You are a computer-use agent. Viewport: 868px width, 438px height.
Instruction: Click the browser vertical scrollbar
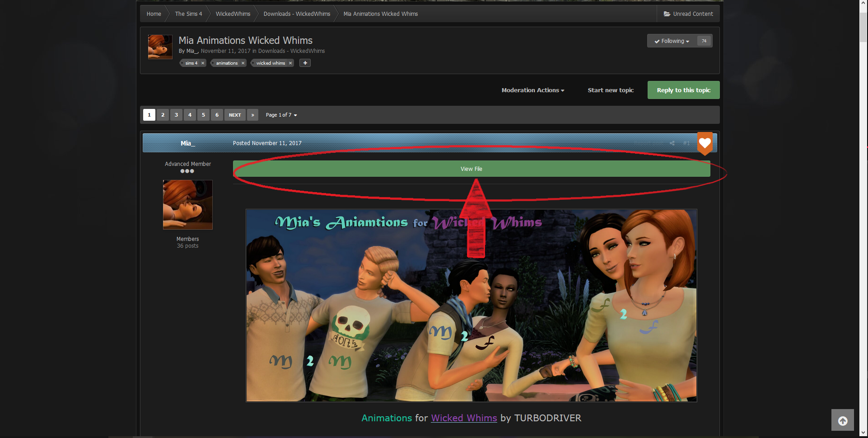point(863,27)
